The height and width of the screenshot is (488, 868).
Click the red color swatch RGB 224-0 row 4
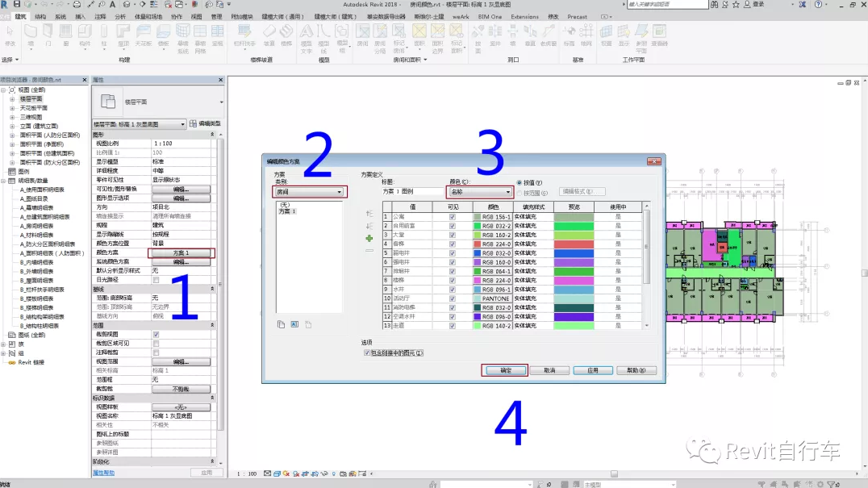492,244
